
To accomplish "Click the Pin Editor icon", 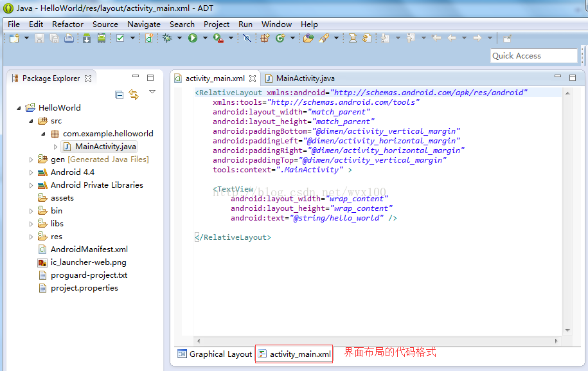I will point(507,39).
